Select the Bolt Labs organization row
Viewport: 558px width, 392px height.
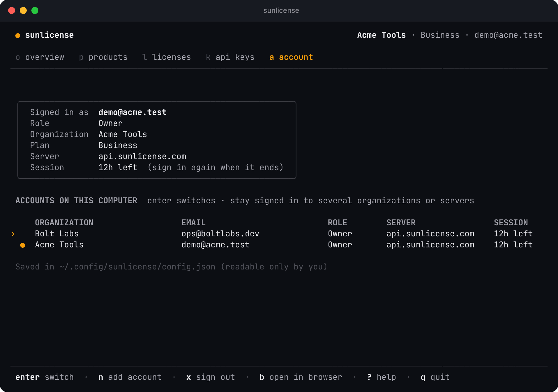point(279,234)
